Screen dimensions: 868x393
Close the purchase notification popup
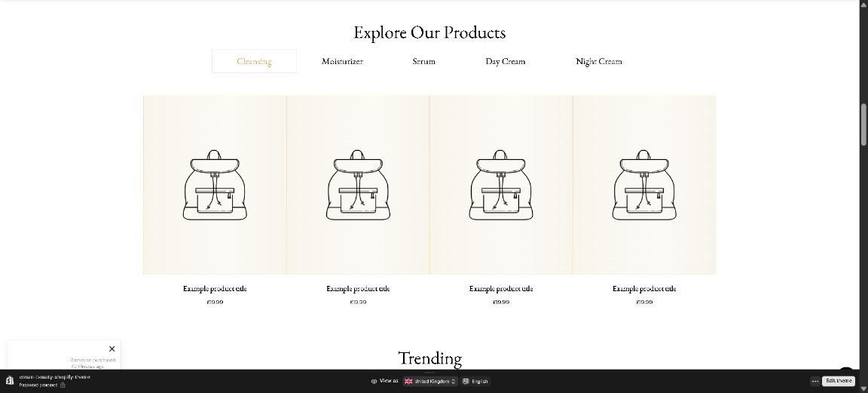[x=112, y=348]
